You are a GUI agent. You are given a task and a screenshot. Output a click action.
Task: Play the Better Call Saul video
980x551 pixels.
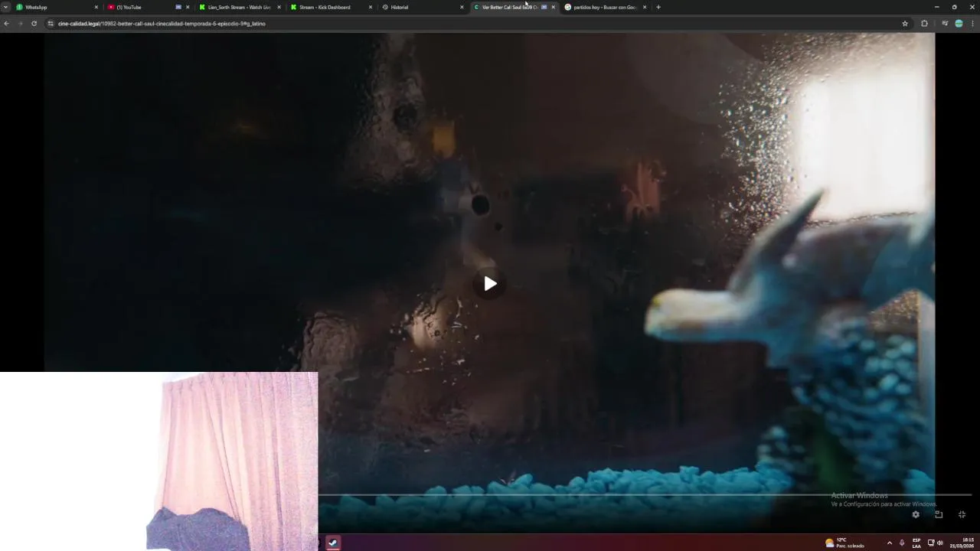pos(490,284)
